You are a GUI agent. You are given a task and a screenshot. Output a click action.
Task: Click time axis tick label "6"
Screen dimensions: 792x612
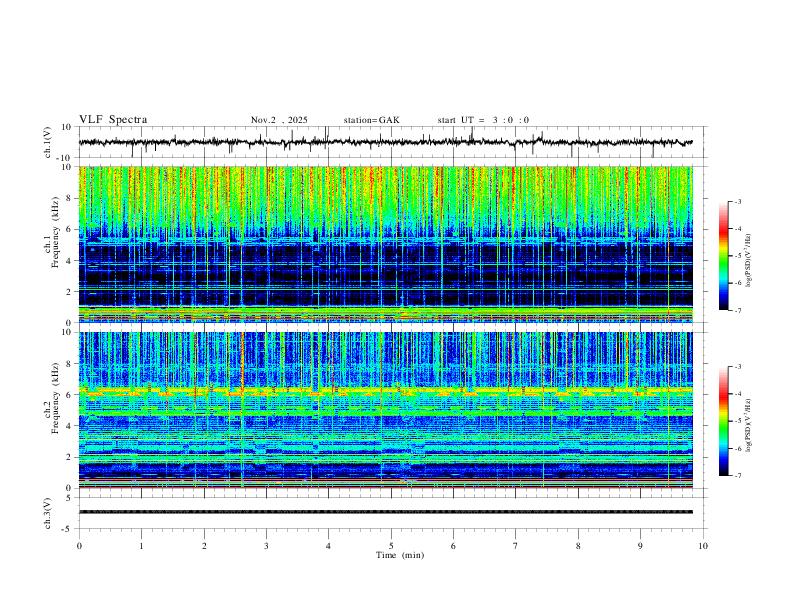453,546
